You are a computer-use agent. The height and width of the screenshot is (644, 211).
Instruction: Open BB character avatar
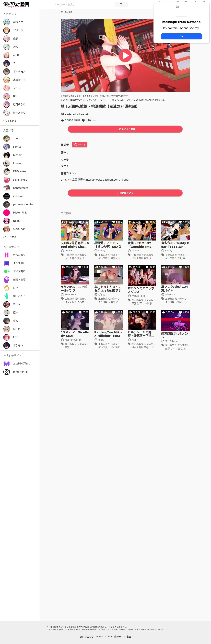click(x=7, y=96)
